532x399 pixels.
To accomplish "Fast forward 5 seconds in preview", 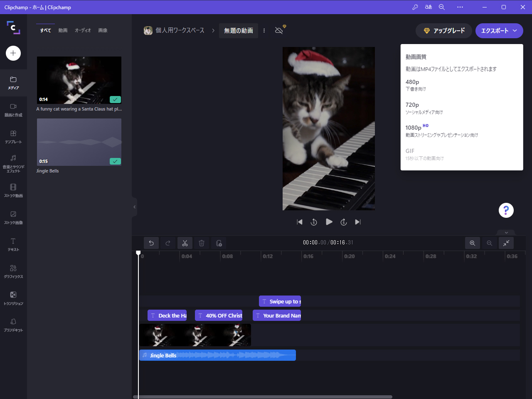I will pyautogui.click(x=344, y=222).
